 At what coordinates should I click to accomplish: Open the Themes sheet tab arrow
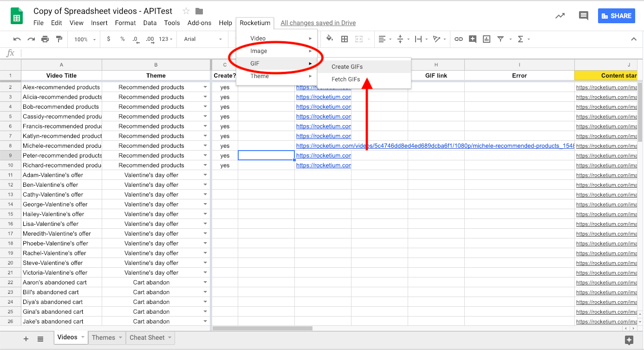point(120,337)
